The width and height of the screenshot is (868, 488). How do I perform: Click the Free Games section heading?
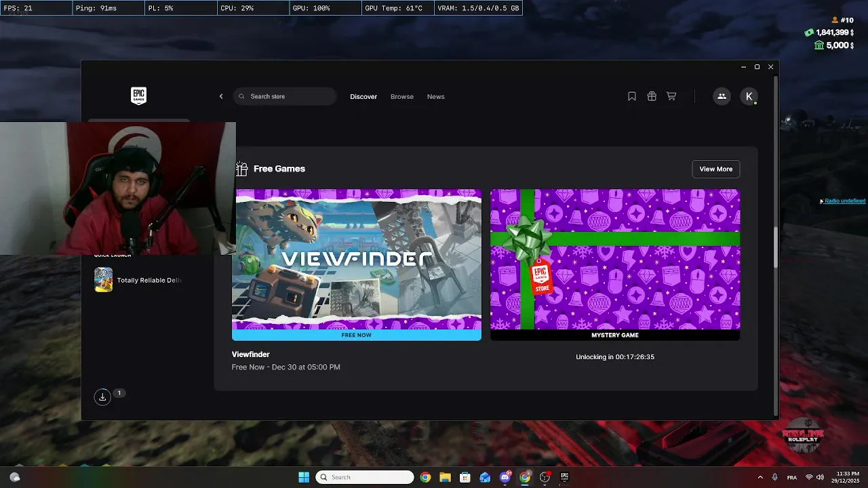pyautogui.click(x=279, y=169)
